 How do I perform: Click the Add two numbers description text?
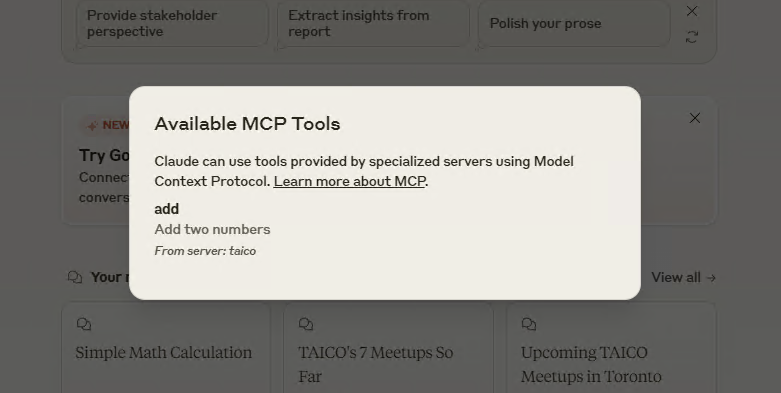click(x=212, y=230)
